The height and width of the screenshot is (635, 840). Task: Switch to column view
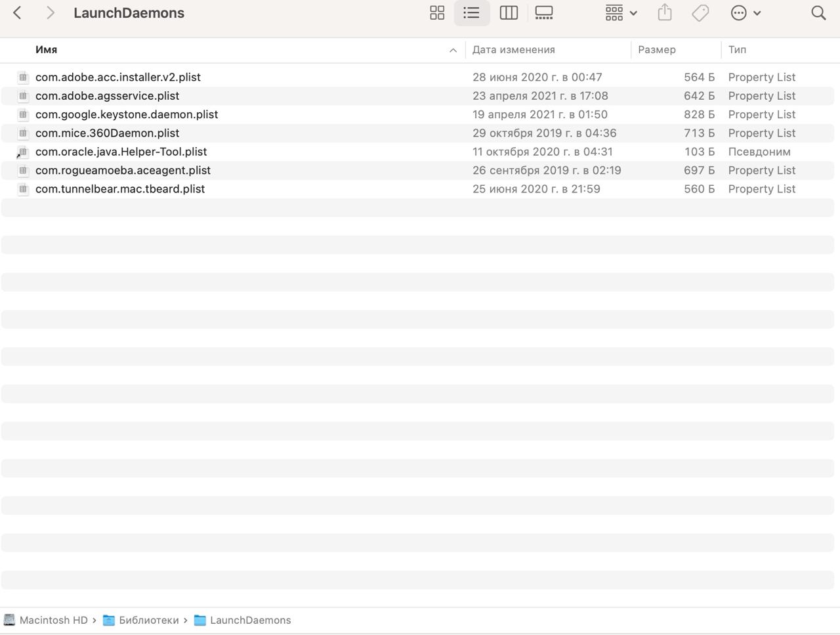pyautogui.click(x=509, y=12)
